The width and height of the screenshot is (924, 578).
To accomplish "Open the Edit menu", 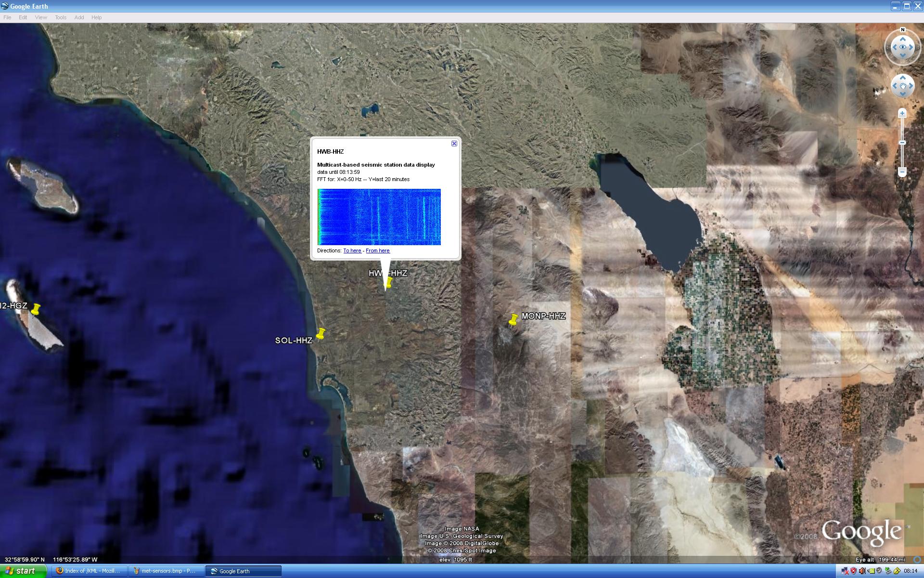I will [23, 17].
